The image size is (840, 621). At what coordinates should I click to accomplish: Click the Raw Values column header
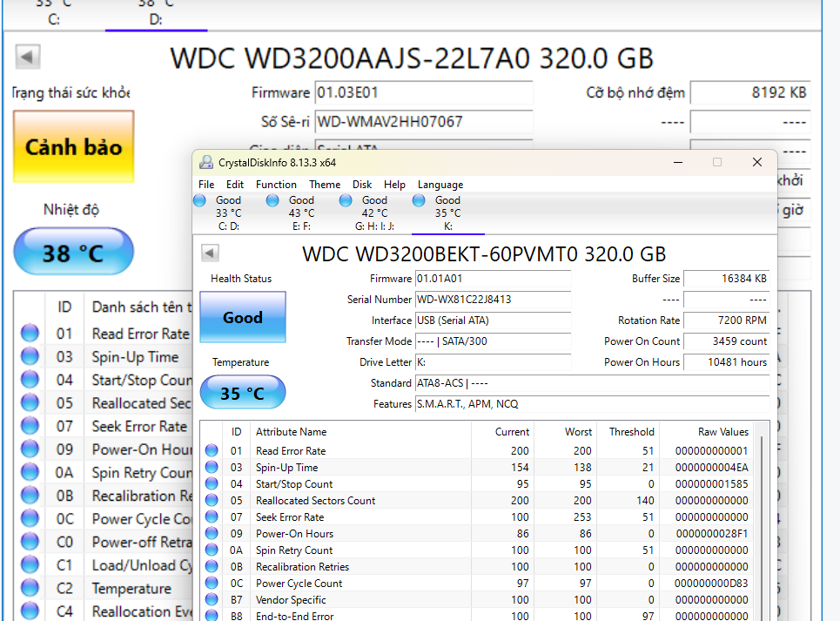click(x=707, y=432)
